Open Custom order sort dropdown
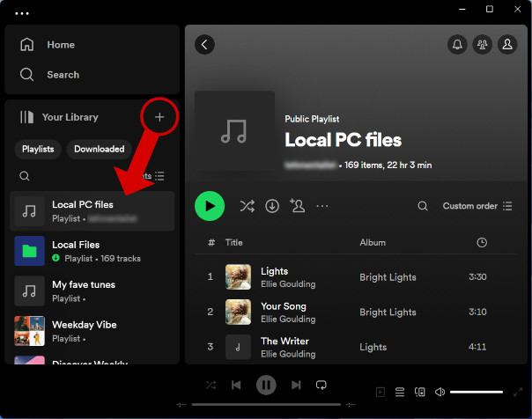The height and width of the screenshot is (419, 532). click(x=477, y=206)
